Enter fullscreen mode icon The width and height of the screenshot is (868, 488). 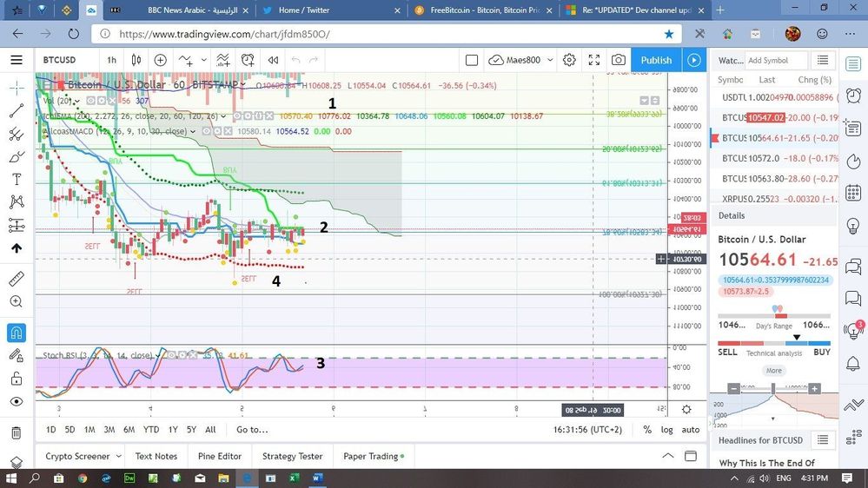[594, 60]
